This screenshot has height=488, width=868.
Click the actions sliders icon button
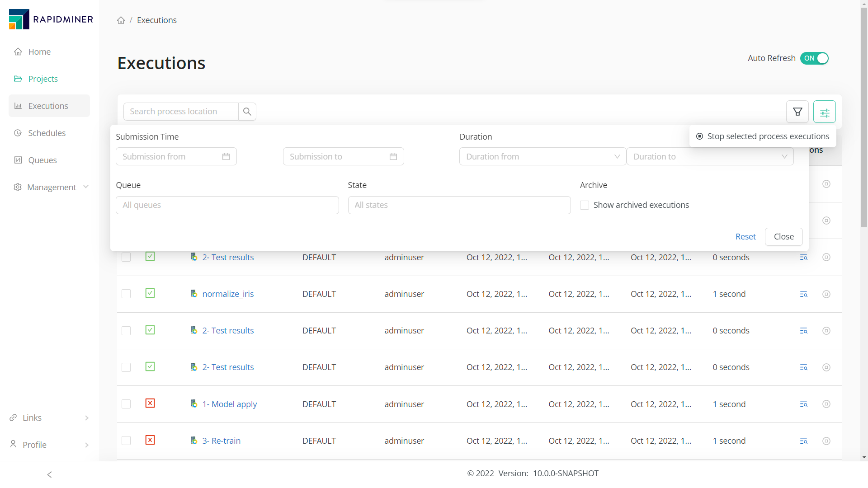(825, 112)
